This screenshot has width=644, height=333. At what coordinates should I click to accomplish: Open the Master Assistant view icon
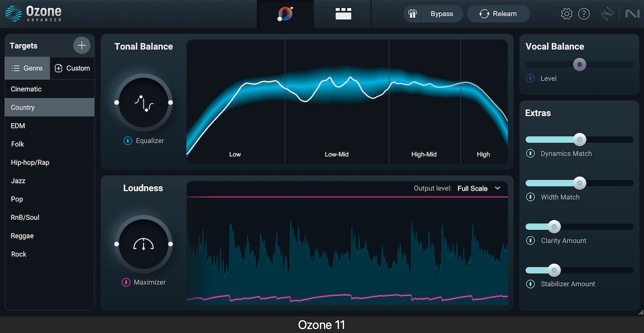[x=286, y=14]
